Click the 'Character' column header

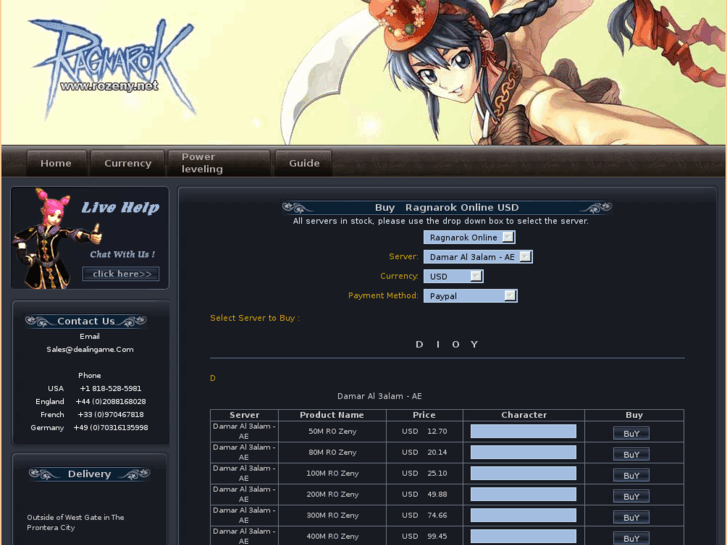coord(523,415)
